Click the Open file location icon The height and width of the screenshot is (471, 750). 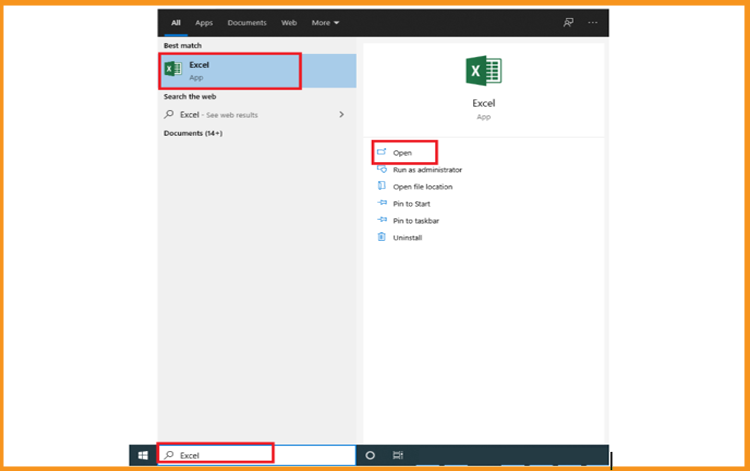pos(381,186)
